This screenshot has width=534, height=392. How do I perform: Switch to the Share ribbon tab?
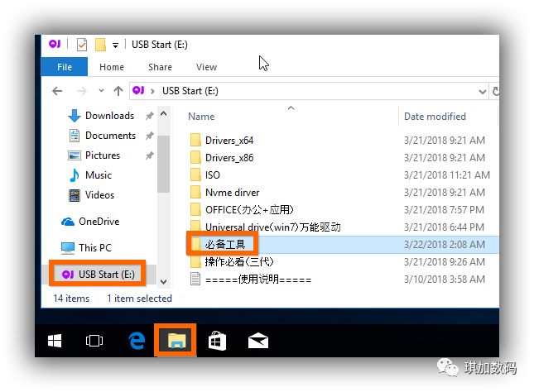pyautogui.click(x=160, y=67)
